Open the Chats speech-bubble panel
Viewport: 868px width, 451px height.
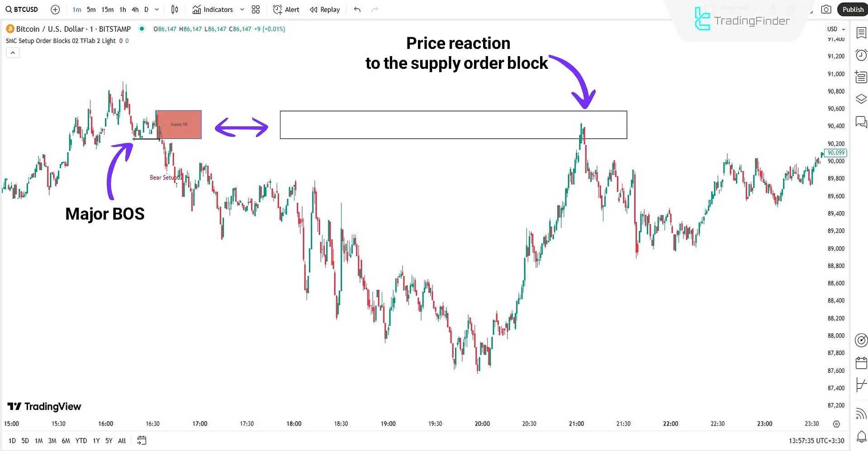point(861,122)
